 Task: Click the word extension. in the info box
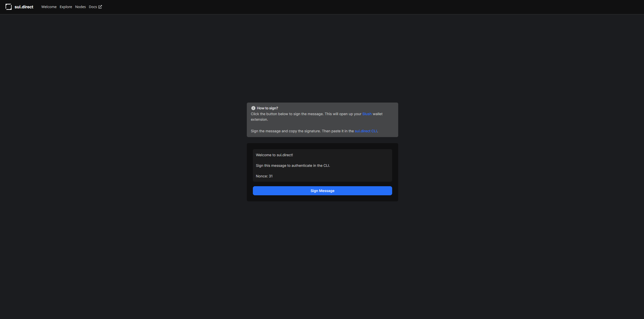(259, 119)
